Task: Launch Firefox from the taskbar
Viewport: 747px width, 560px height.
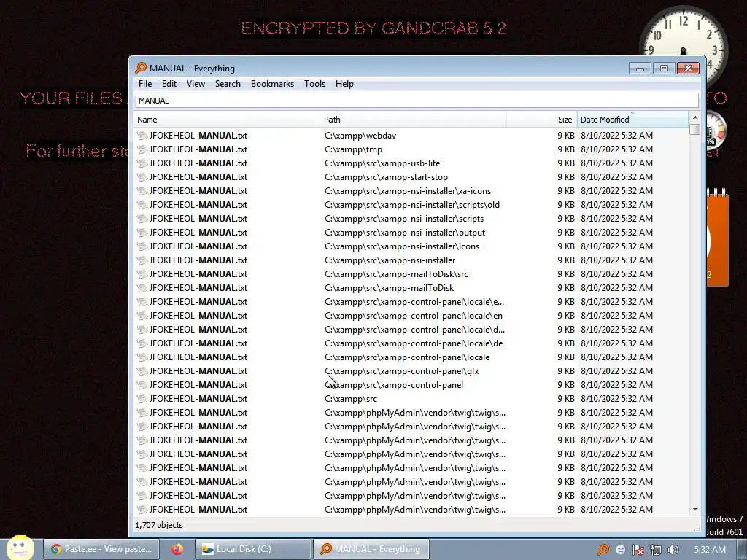Action: [x=177, y=549]
